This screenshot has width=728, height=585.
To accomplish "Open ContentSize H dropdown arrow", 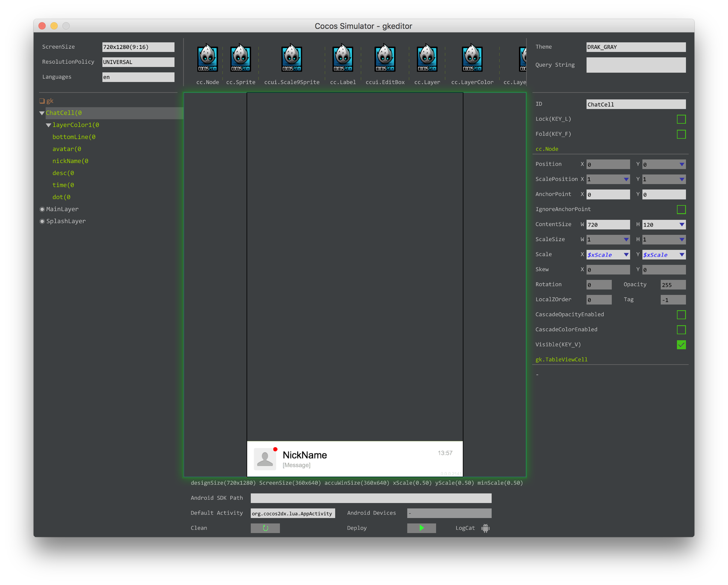I will point(682,225).
